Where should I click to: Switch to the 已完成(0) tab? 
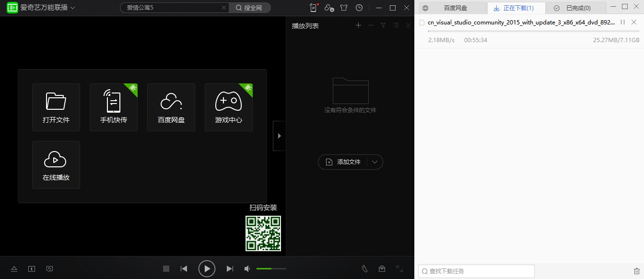point(577,8)
